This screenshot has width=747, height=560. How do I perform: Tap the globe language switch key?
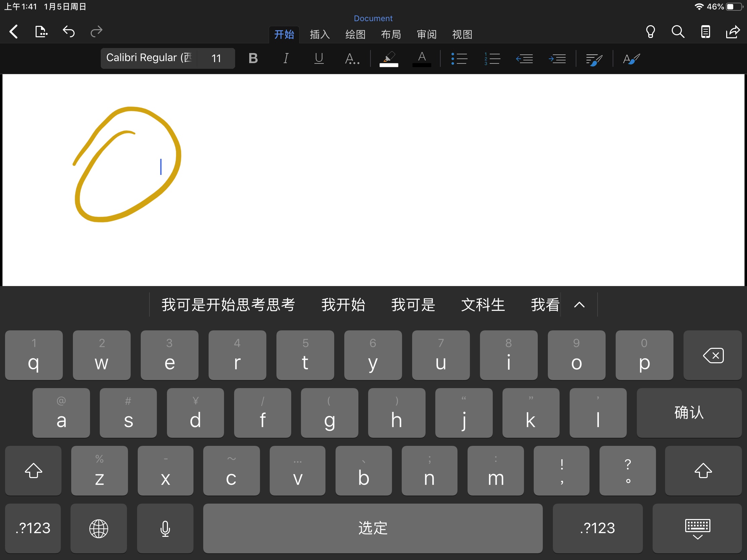pyautogui.click(x=99, y=528)
